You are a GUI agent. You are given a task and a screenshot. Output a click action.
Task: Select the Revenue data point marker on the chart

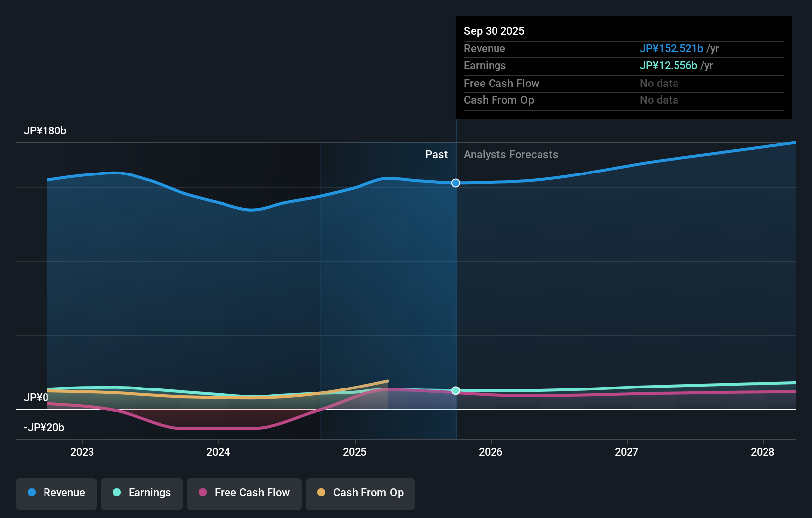pyautogui.click(x=455, y=183)
